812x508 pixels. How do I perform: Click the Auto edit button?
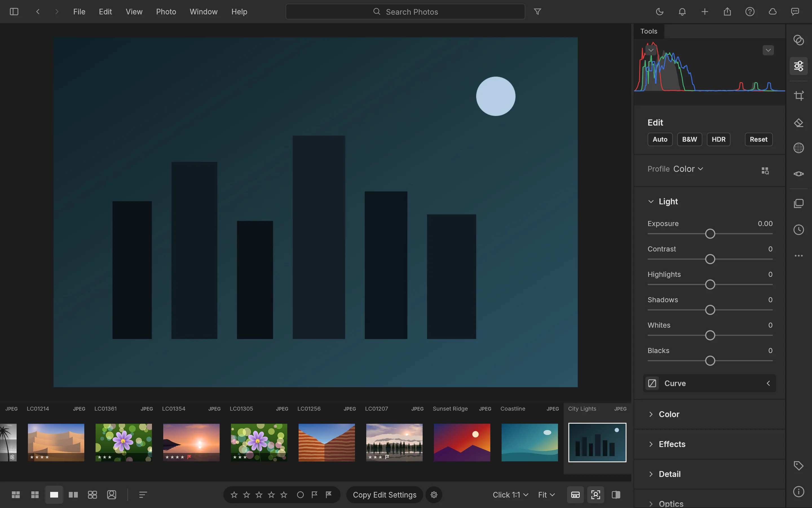pos(660,139)
